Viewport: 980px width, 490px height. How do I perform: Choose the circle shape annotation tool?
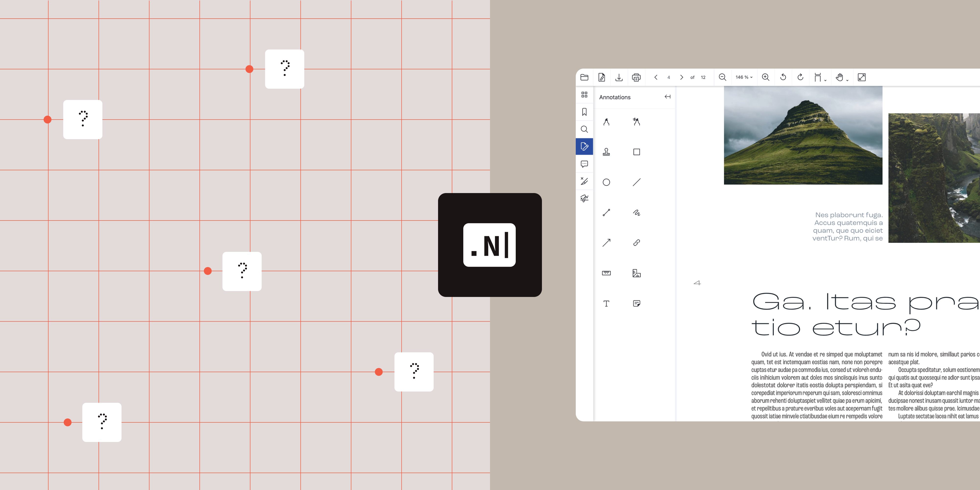coord(606,182)
